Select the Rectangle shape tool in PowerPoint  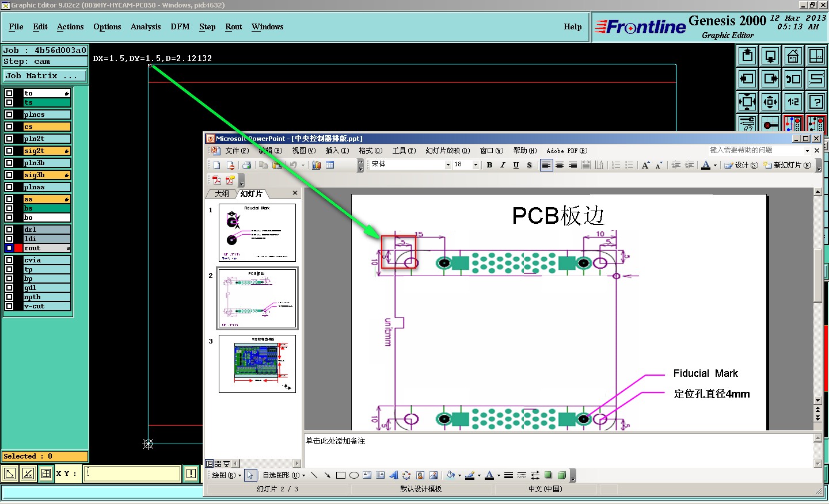pyautogui.click(x=341, y=475)
